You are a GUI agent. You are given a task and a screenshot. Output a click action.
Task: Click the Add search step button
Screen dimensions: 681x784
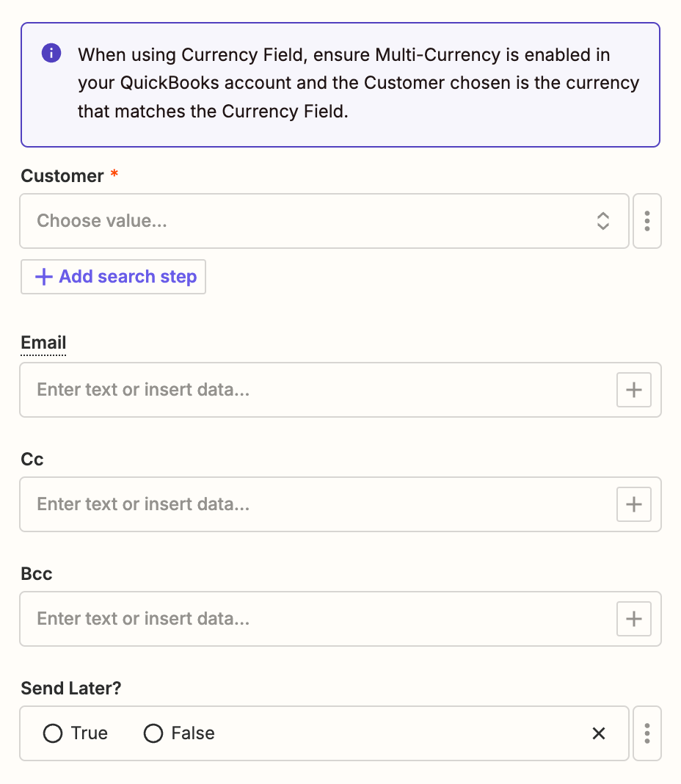point(114,277)
